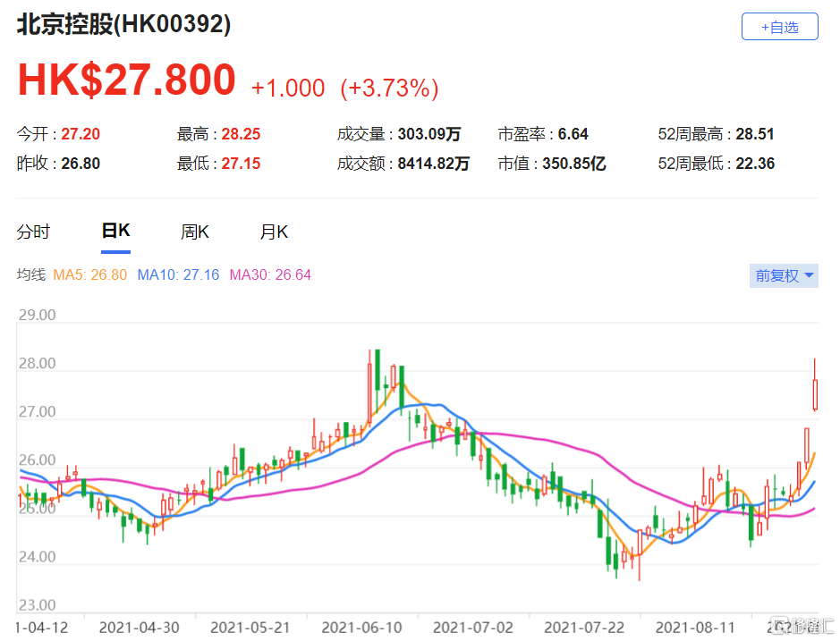Viewport: 840px width, 641px height.
Task: Click the +1.000 price change value
Action: coord(288,89)
